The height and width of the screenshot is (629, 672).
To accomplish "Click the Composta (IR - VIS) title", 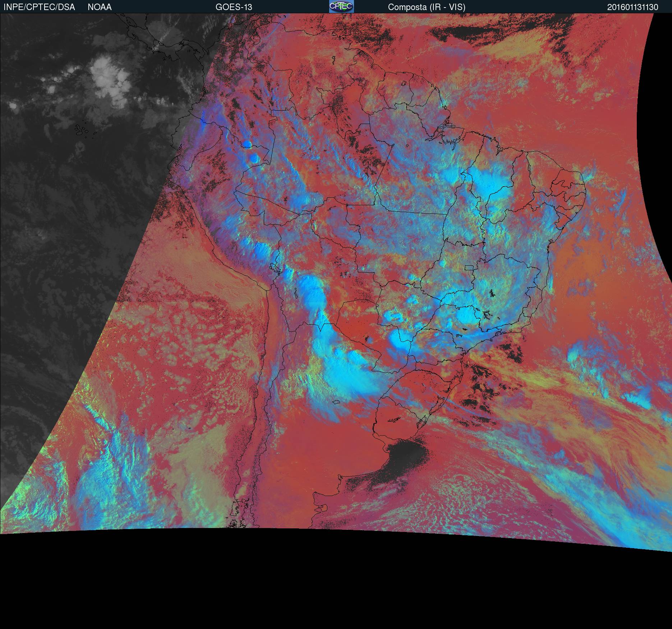I will coord(427,7).
